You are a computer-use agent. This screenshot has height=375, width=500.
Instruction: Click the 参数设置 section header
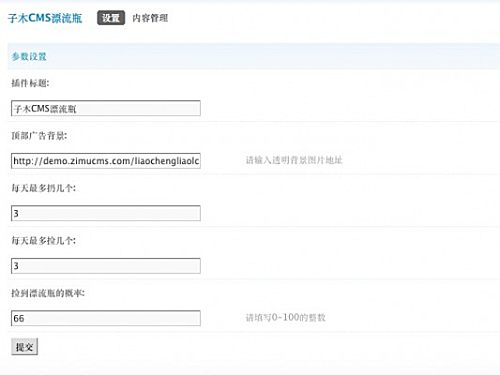point(29,56)
